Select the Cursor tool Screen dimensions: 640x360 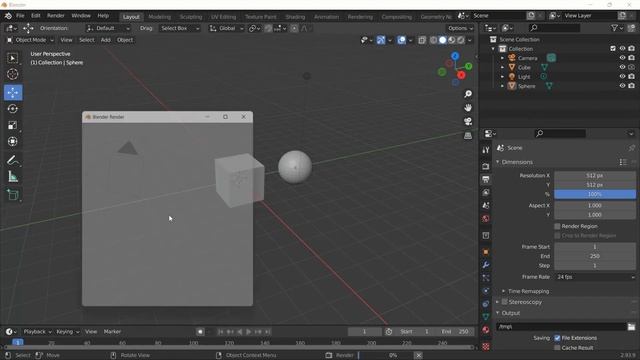[13, 74]
